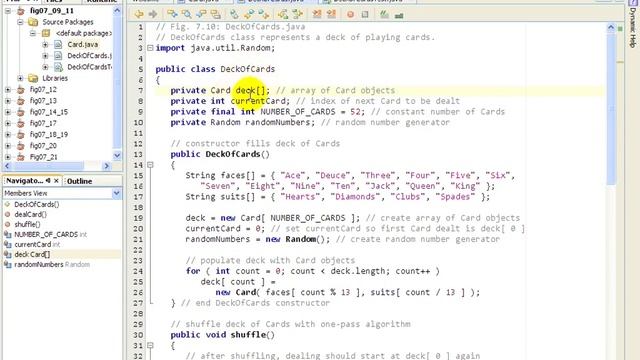This screenshot has height=360, width=640.
Task: Click line number 7 in the gutter
Action: (x=140, y=90)
